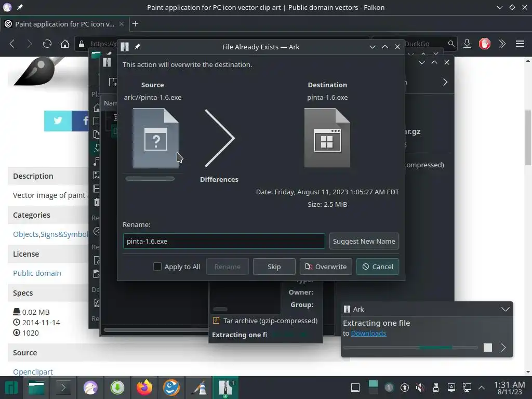Viewport: 532px width, 399px height.
Task: Click Suggest New Name button
Action: (364, 241)
